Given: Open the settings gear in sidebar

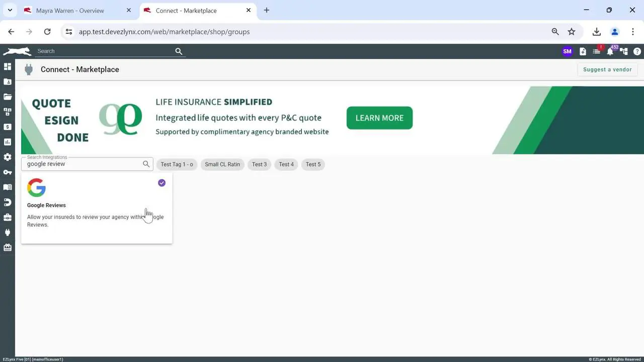Looking at the screenshot, I should (8, 157).
